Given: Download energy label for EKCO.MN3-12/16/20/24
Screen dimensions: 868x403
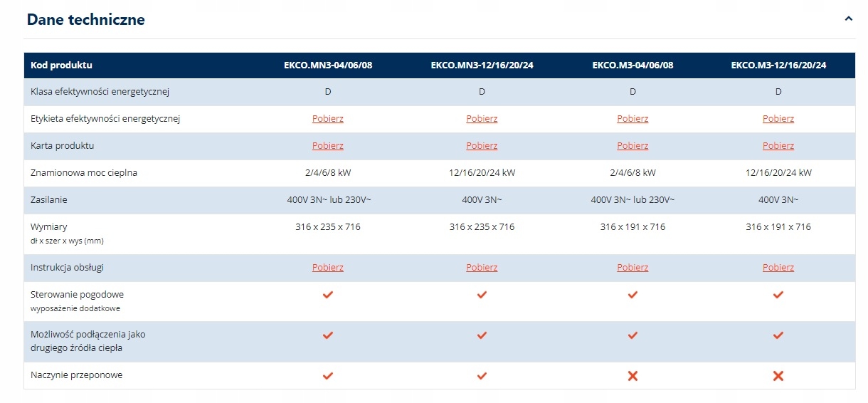Looking at the screenshot, I should [x=482, y=119].
